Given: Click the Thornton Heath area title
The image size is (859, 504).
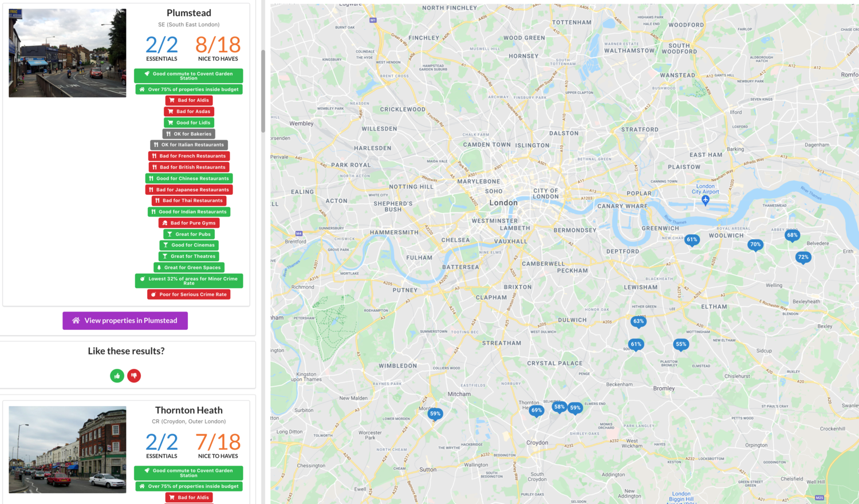Looking at the screenshot, I should click(x=189, y=410).
